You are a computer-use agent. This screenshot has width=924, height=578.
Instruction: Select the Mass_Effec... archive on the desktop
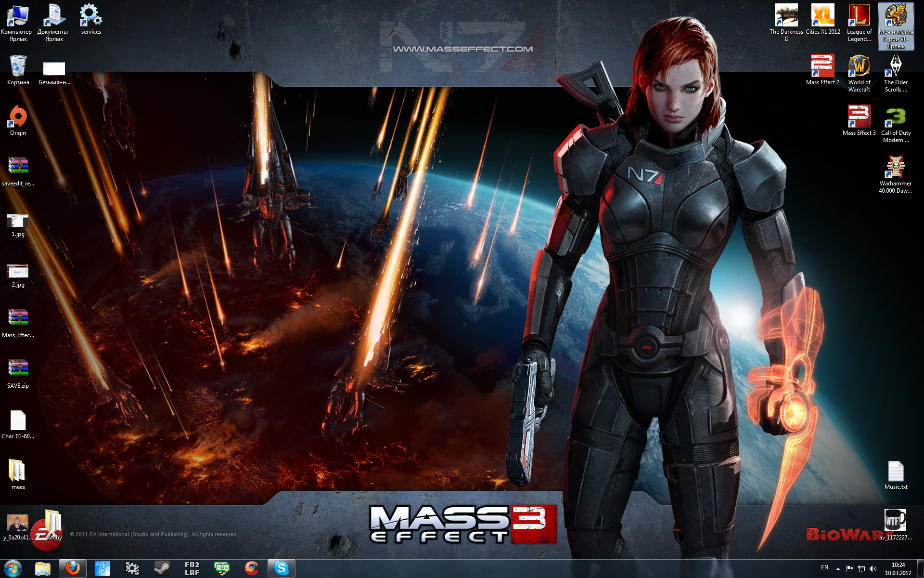point(18,323)
